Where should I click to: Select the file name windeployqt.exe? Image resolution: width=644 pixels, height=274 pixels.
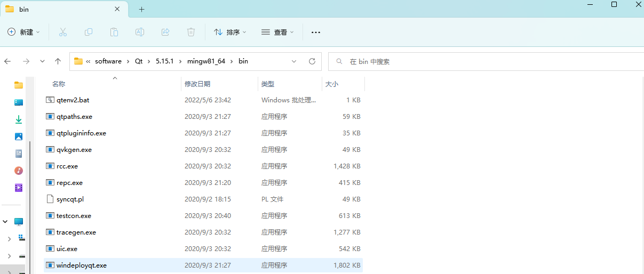82,265
